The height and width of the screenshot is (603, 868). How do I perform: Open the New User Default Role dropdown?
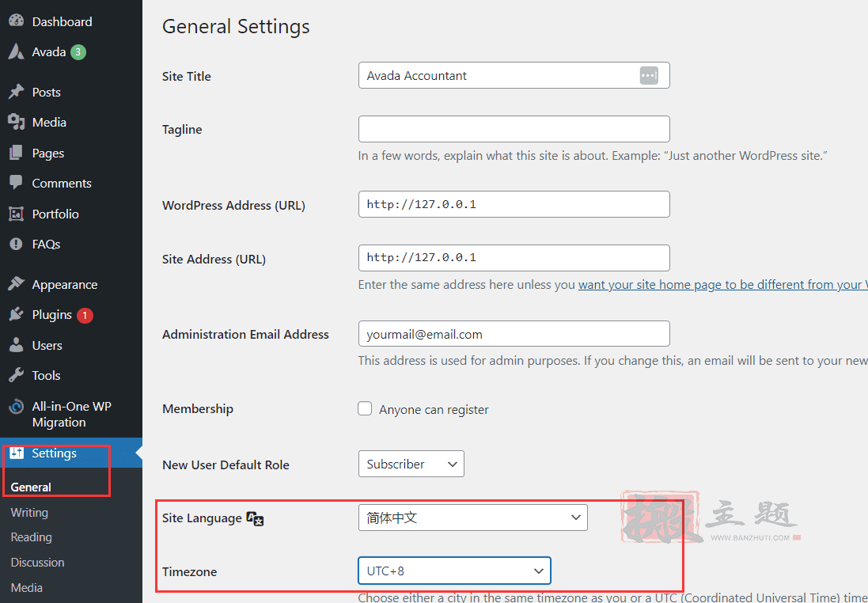pos(411,464)
